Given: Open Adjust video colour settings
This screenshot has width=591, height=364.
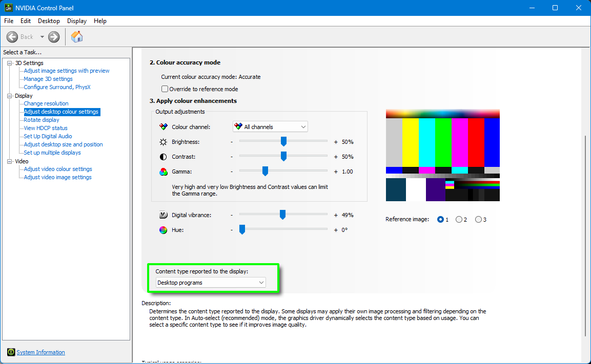Looking at the screenshot, I should click(58, 169).
